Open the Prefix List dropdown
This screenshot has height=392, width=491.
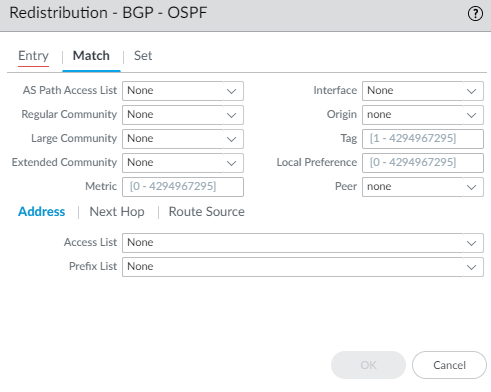[303, 267]
